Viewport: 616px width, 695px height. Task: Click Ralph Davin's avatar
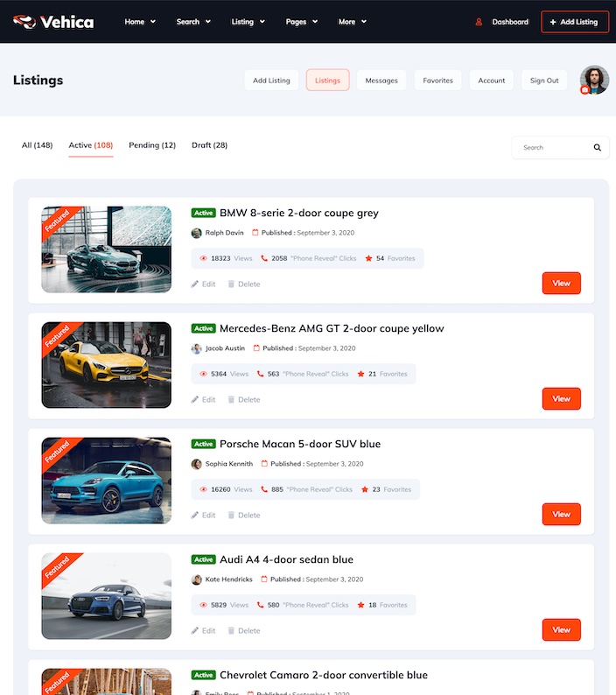(x=196, y=233)
